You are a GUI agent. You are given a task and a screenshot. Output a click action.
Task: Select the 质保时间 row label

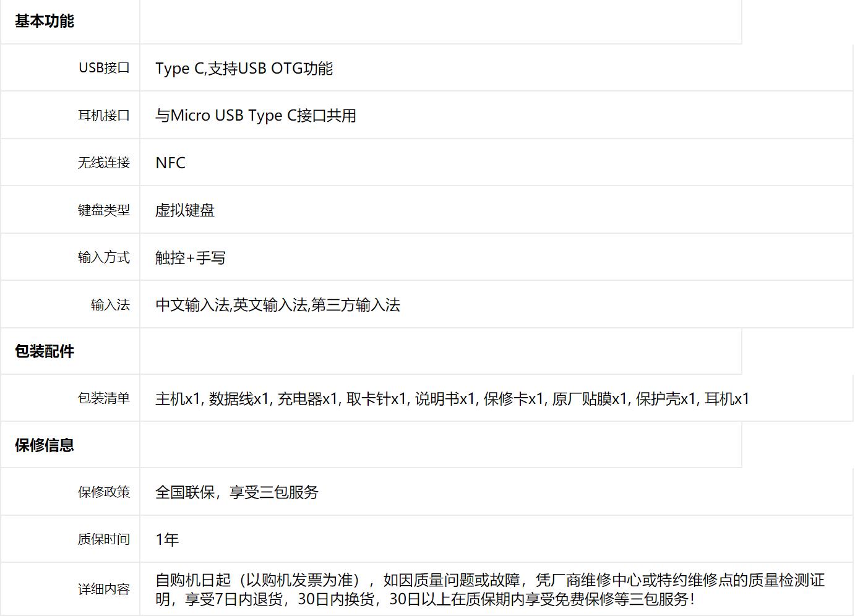(x=104, y=539)
